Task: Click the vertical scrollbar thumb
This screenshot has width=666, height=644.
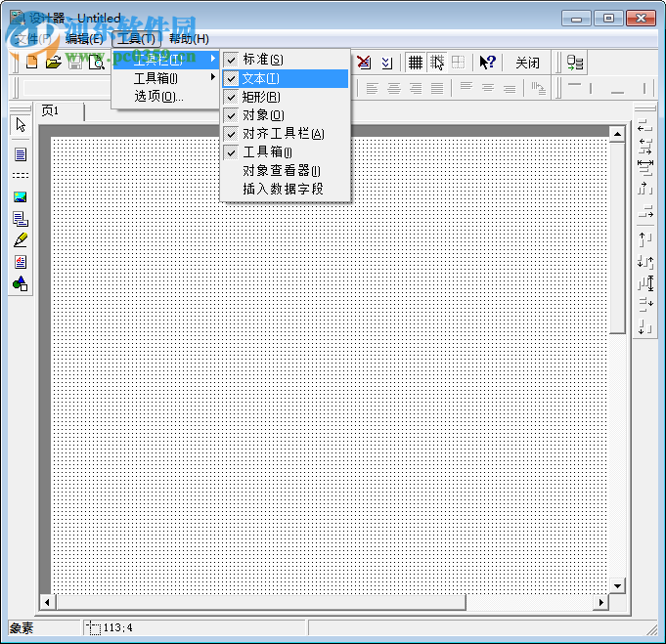Action: [x=617, y=238]
